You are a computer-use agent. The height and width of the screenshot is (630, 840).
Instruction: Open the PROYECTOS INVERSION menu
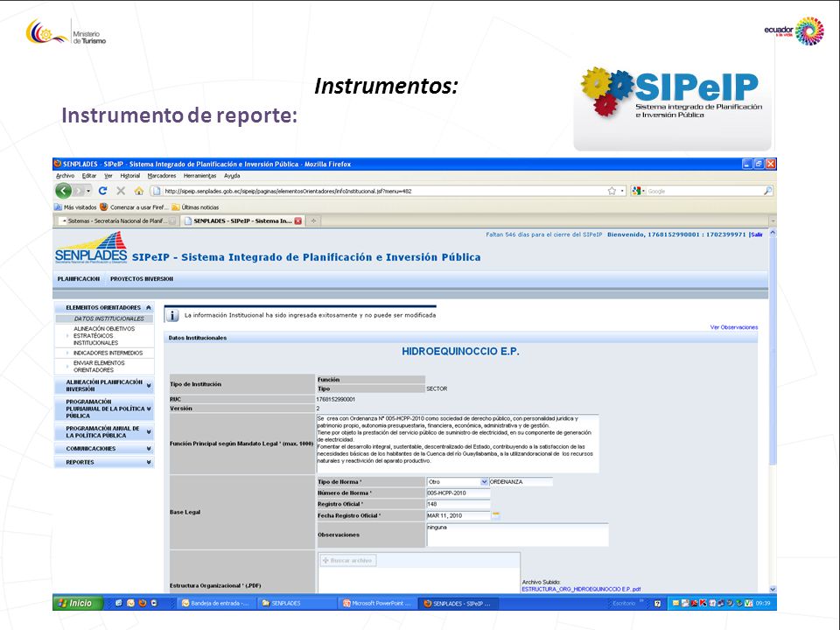pos(142,278)
